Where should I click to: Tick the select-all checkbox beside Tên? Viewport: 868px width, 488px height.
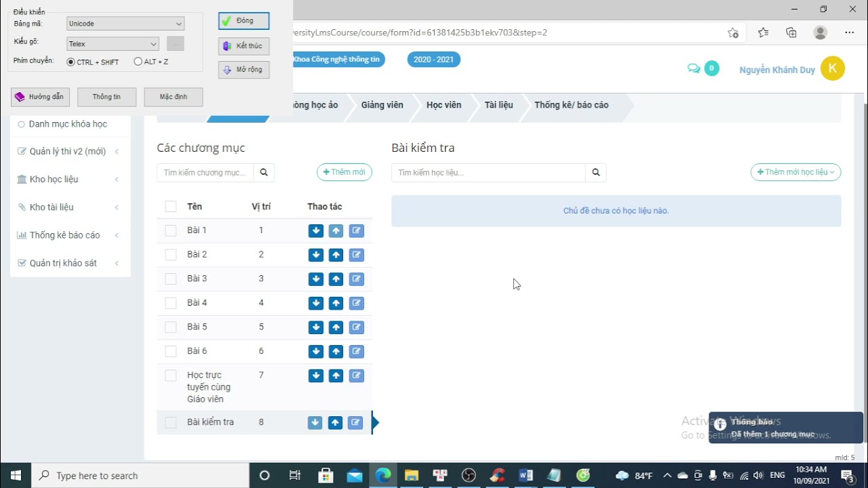[171, 207]
